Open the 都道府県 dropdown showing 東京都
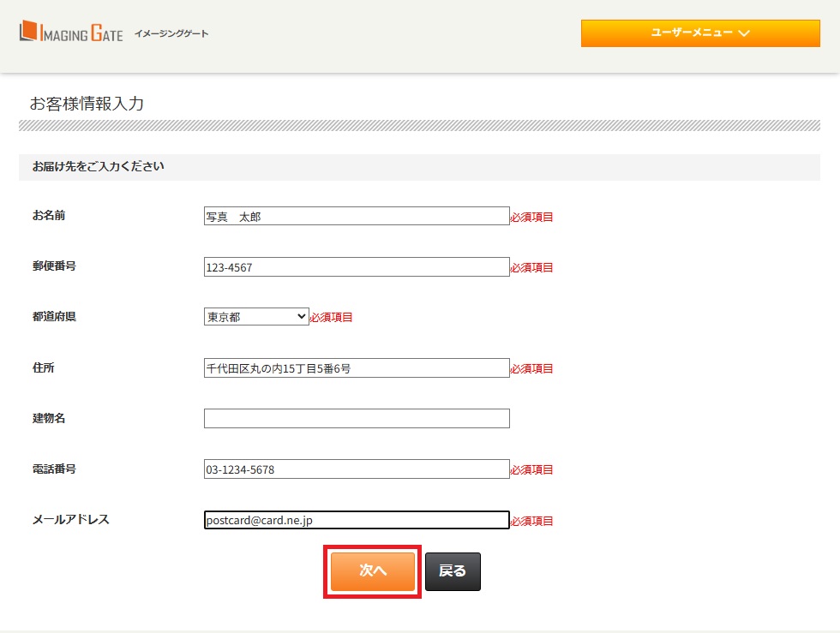 point(256,317)
